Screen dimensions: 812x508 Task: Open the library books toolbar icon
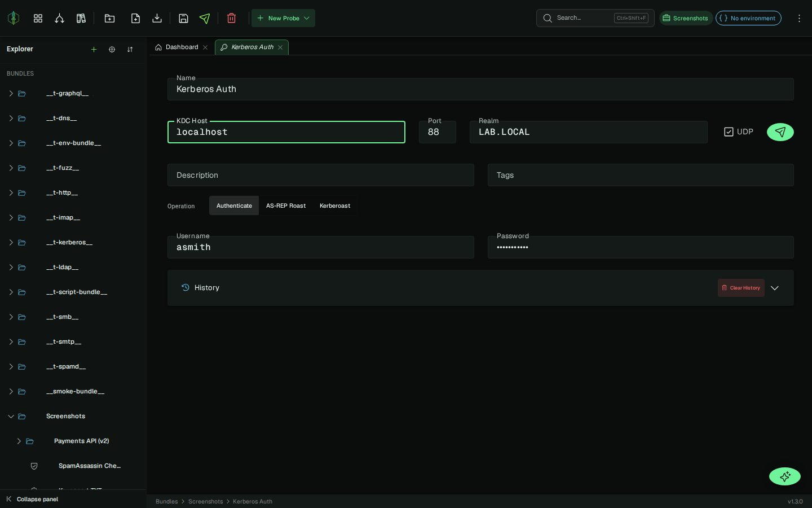tap(81, 18)
